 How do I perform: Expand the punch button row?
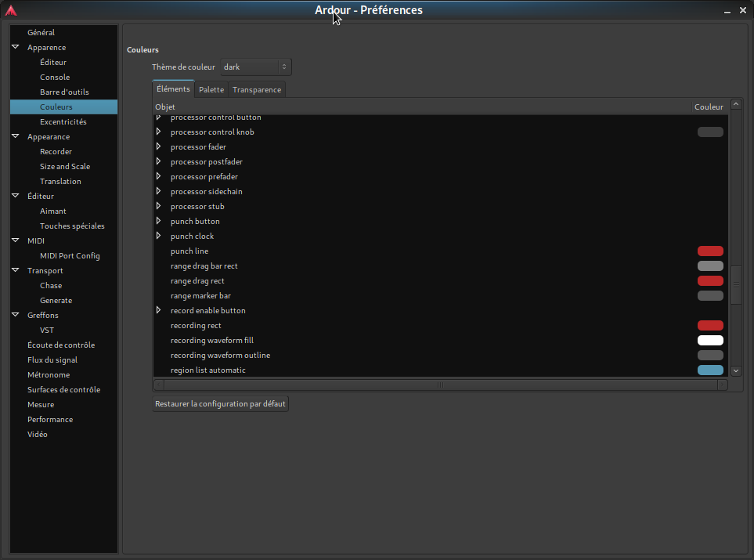tap(158, 222)
